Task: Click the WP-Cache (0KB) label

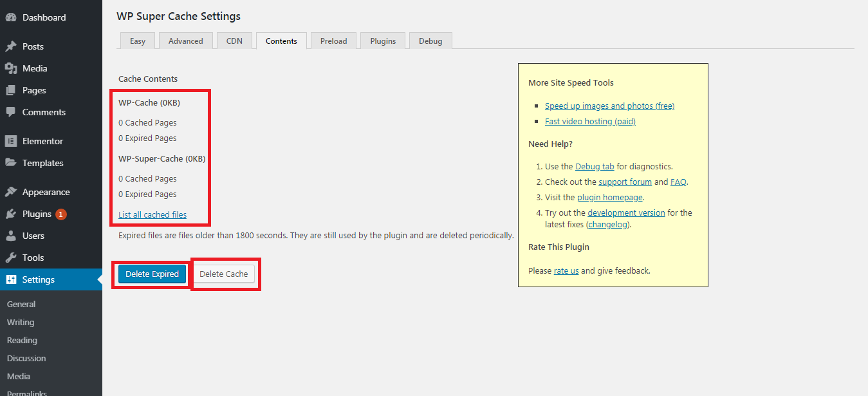Action: [149, 102]
